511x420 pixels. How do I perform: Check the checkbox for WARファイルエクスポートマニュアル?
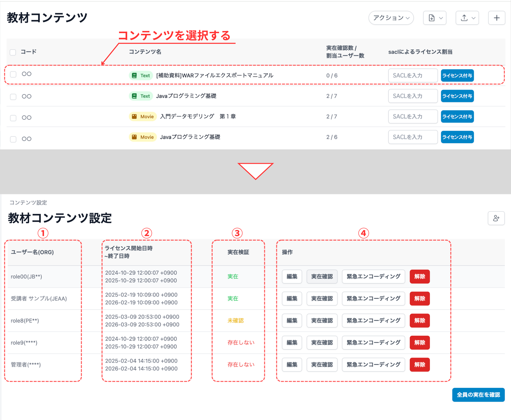pyautogui.click(x=13, y=74)
